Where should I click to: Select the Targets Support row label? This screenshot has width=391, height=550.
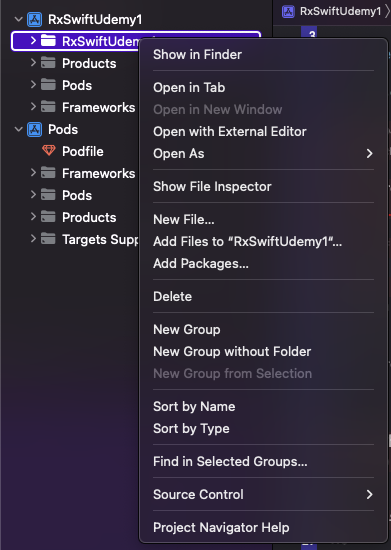click(x=100, y=239)
